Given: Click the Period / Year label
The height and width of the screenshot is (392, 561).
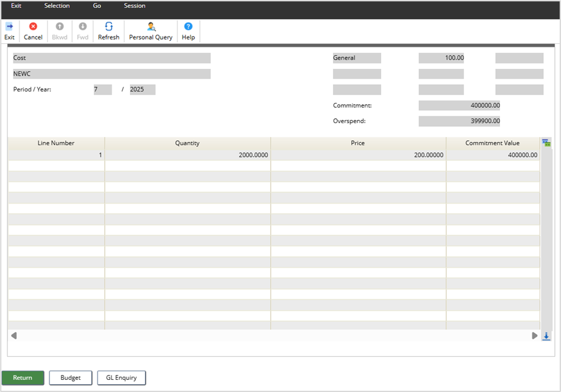Looking at the screenshot, I should coord(32,90).
